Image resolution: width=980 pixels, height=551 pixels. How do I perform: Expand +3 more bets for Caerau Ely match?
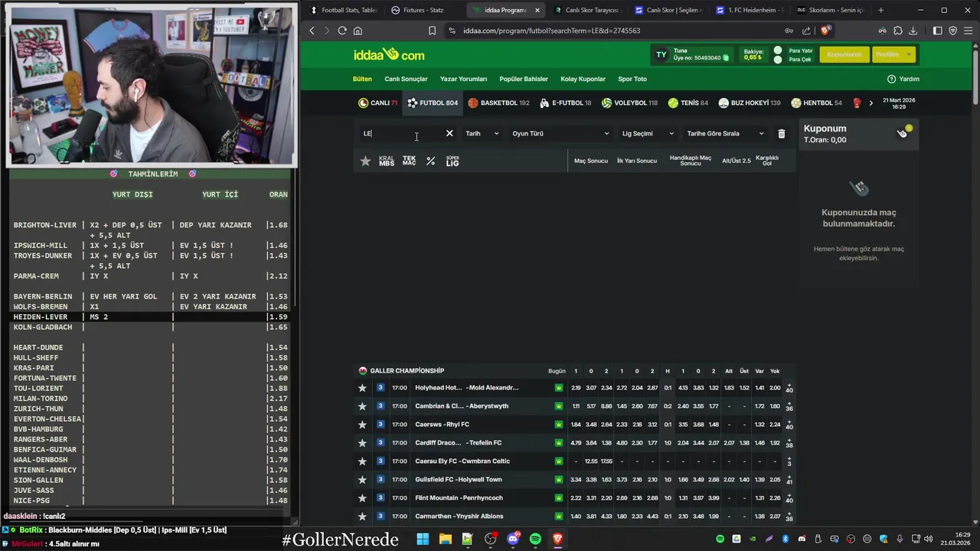(789, 461)
